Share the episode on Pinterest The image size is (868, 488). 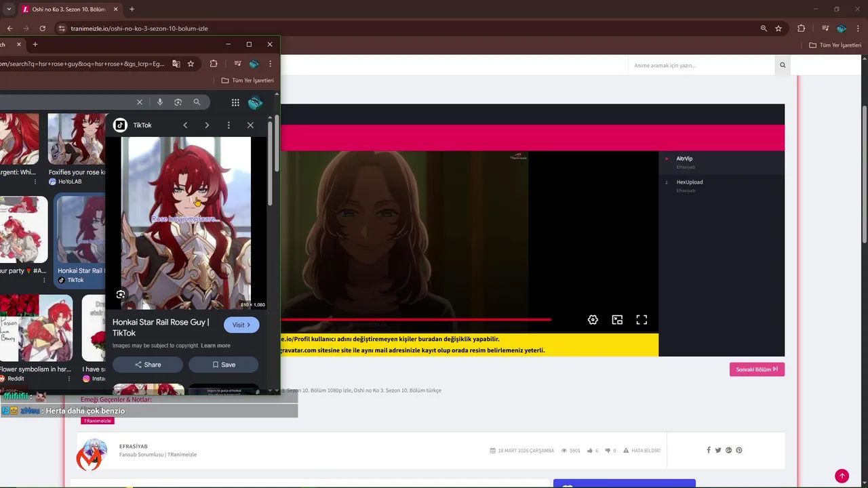[x=739, y=450]
